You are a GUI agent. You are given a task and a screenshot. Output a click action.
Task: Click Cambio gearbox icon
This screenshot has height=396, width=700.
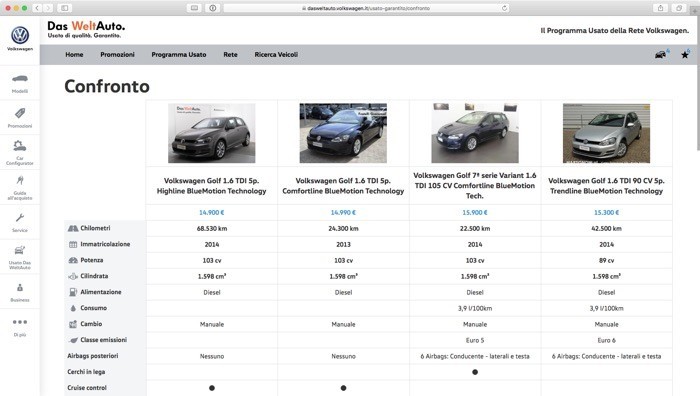point(73,324)
